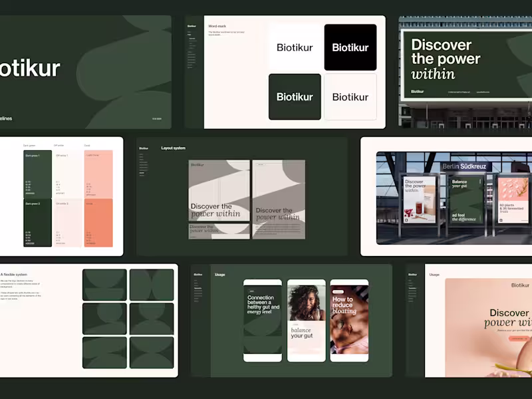Open the small horizontal layout banner

pos(219,231)
